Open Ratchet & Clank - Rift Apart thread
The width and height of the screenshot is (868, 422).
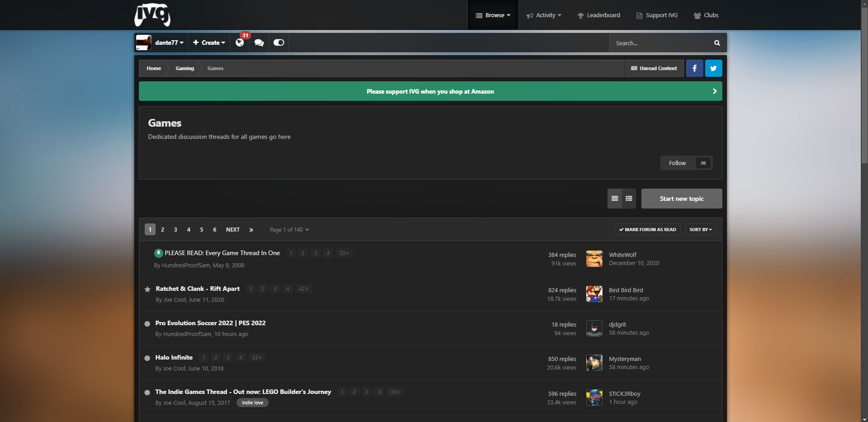pyautogui.click(x=198, y=289)
